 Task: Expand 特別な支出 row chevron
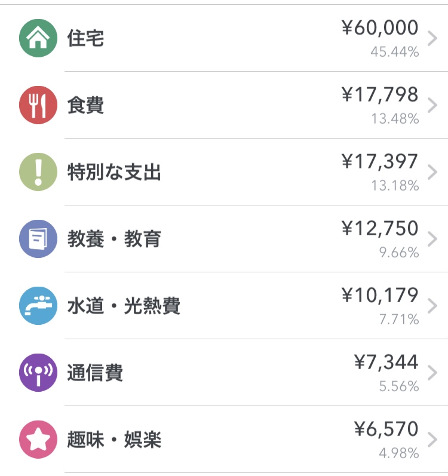(x=434, y=173)
